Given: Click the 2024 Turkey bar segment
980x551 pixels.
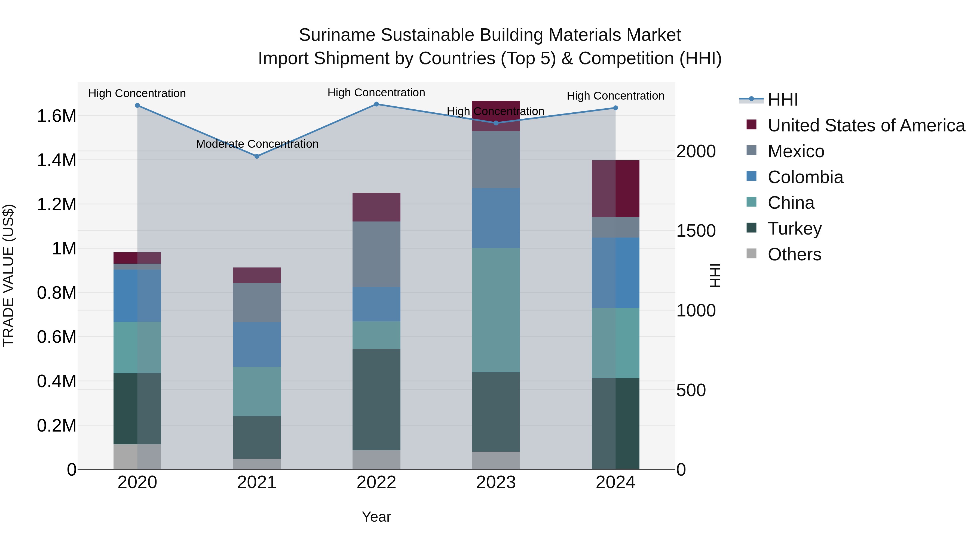Looking at the screenshot, I should tap(615, 424).
